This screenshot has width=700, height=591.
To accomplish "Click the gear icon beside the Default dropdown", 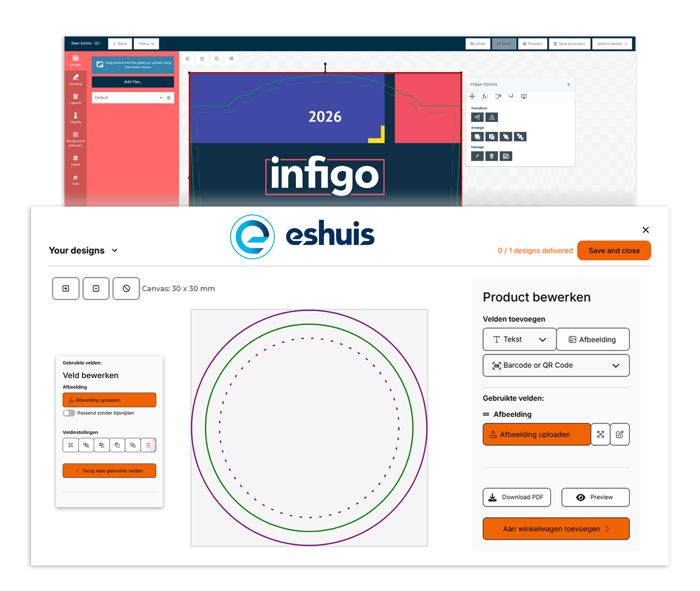I will (x=169, y=98).
